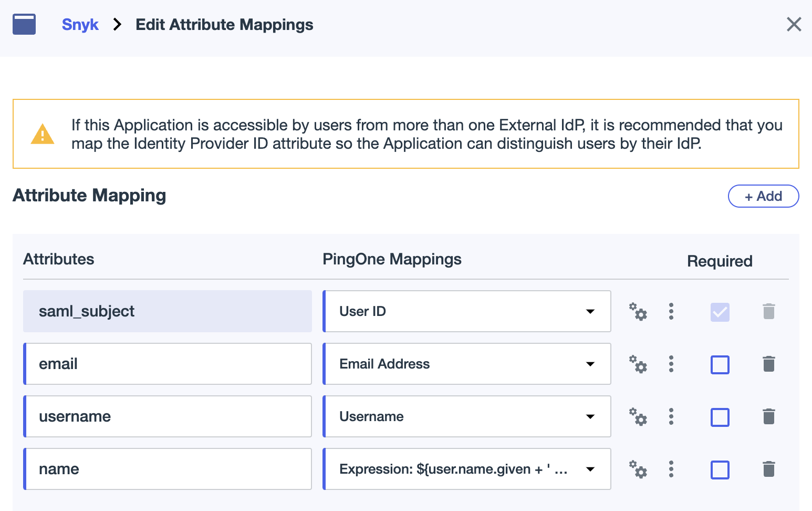Open advanced expression settings for saml_subject mapping
The height and width of the screenshot is (511, 812).
click(x=638, y=311)
